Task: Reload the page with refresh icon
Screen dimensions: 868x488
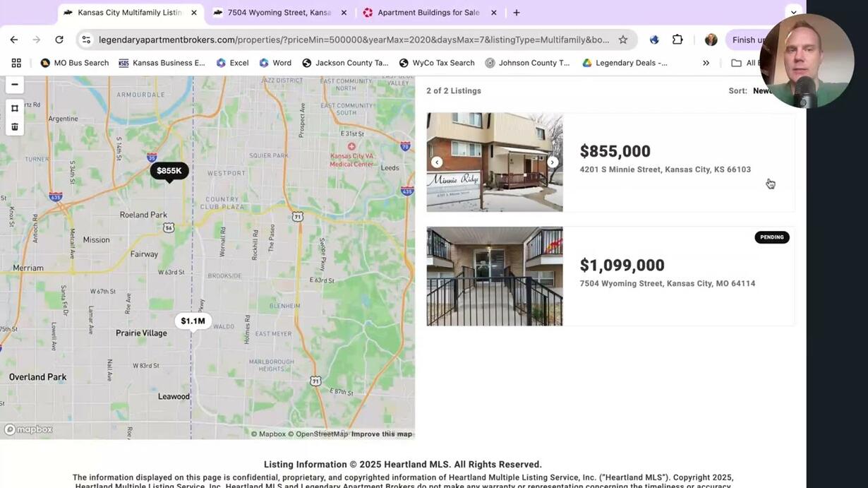Action: 59,40
